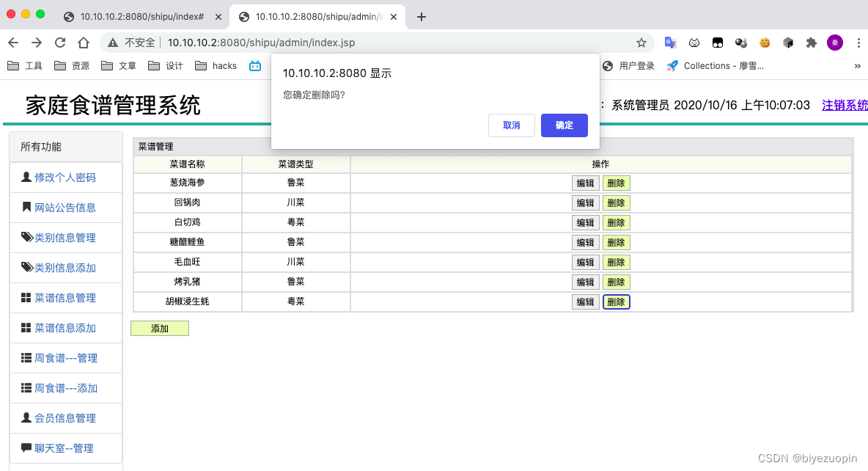Open the cookie editor extension
Viewport: 868px width, 471px height.
(765, 43)
